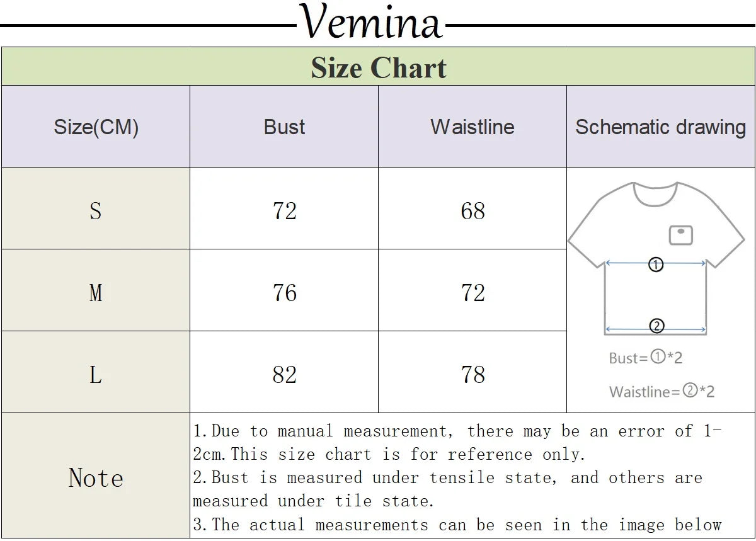Screen dimensions: 756x541
Task: Click the L size row label
Action: [96, 372]
